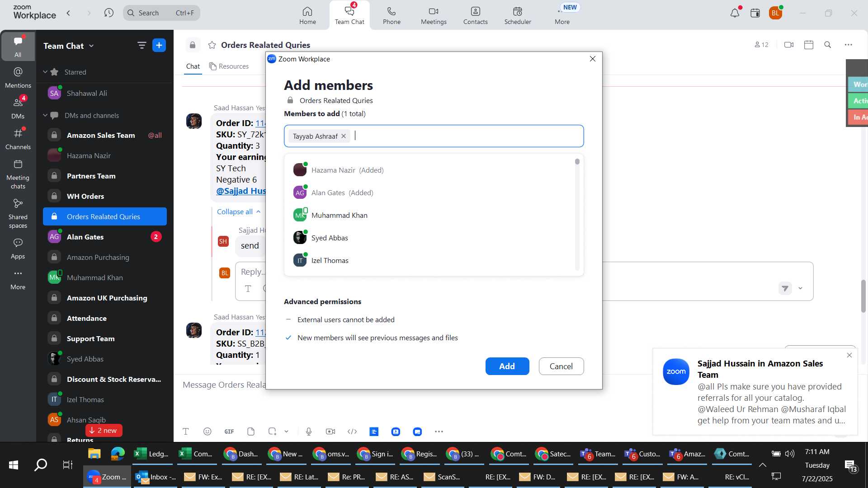This screenshot has width=868, height=488.
Task: Open DMs in the sidebar
Action: tap(18, 108)
